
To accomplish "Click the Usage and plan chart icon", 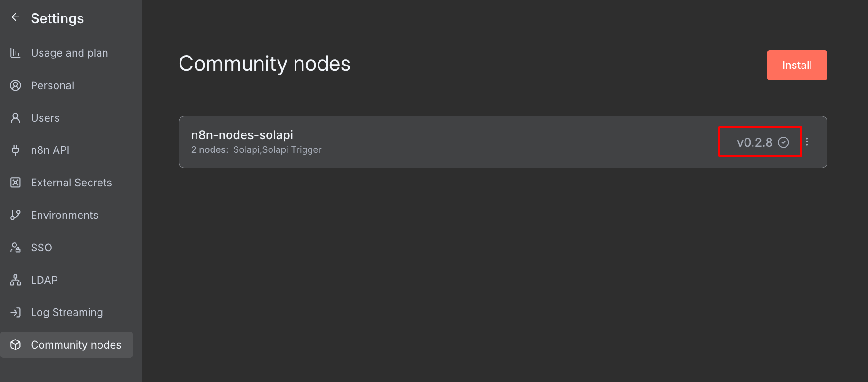I will click(16, 53).
